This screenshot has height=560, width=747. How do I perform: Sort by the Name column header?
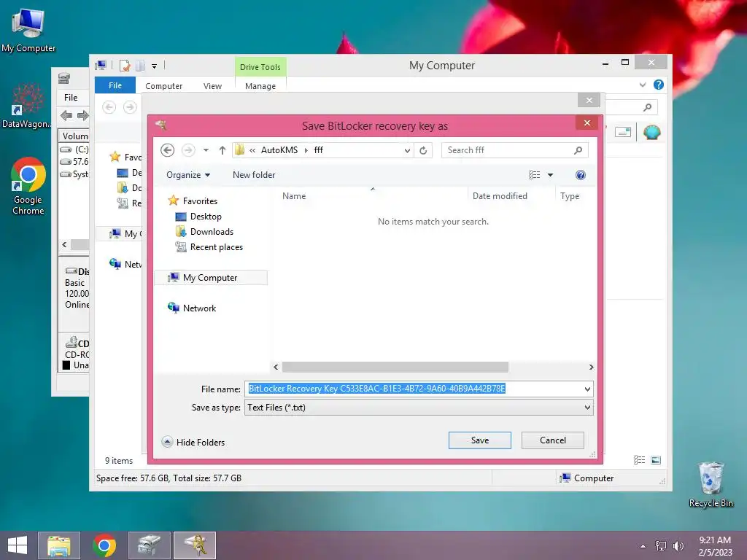[x=294, y=195]
